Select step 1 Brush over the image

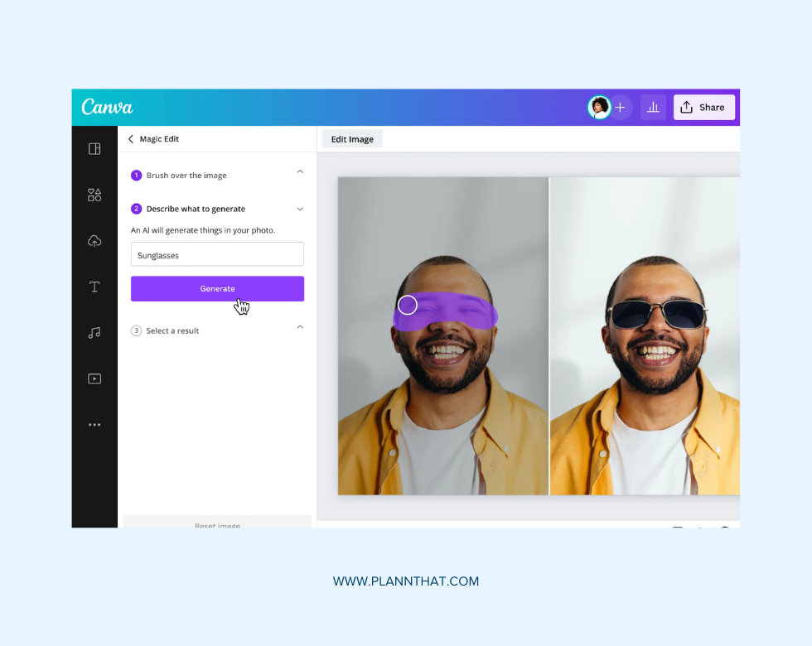tap(179, 175)
